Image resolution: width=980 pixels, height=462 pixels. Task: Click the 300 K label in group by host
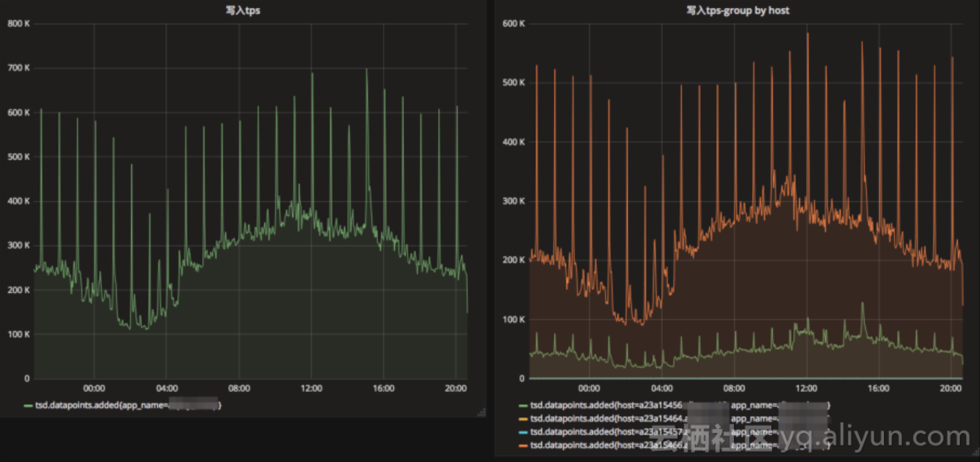pos(513,201)
